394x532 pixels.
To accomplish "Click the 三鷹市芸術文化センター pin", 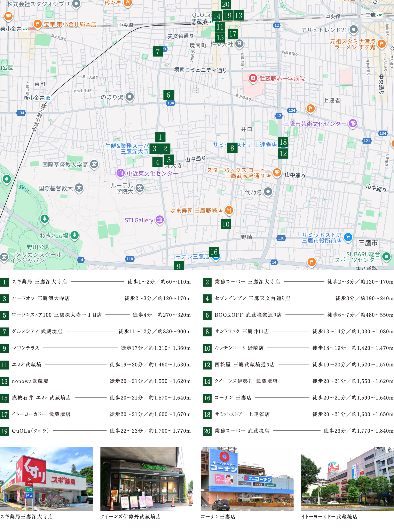I will coord(353,124).
